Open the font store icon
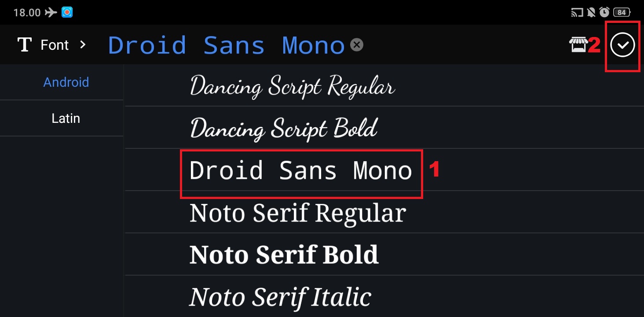The image size is (644, 317). pos(578,45)
